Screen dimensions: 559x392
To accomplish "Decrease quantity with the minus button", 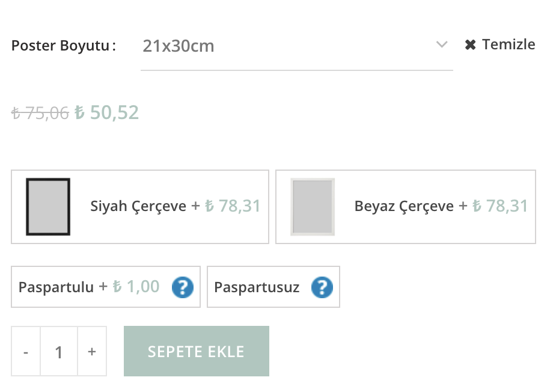I will 26,351.
